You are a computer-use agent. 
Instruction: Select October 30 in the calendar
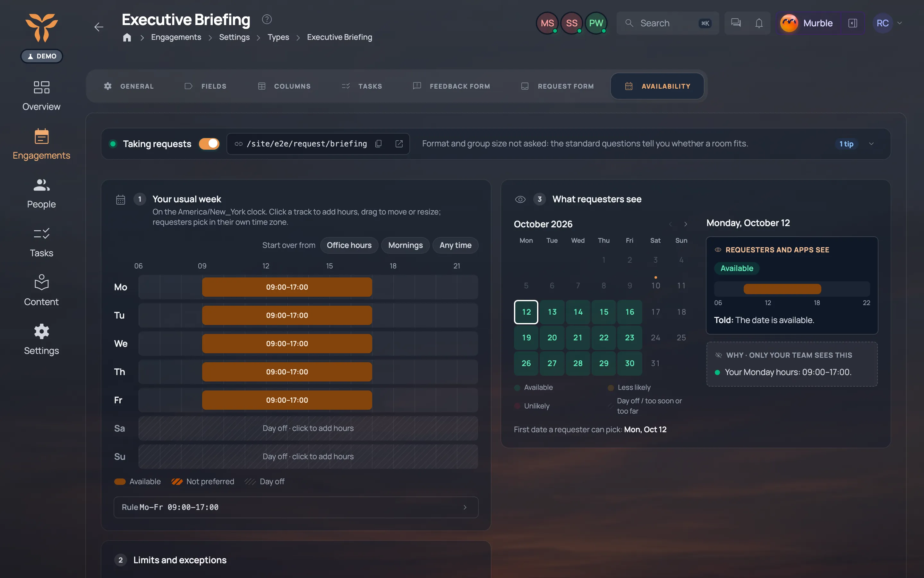point(629,363)
